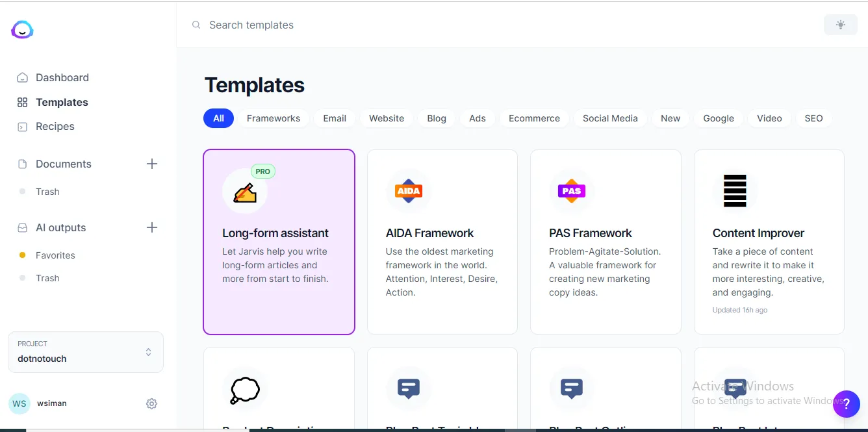This screenshot has height=432, width=868.
Task: Click the Documents page icon
Action: pyautogui.click(x=22, y=164)
